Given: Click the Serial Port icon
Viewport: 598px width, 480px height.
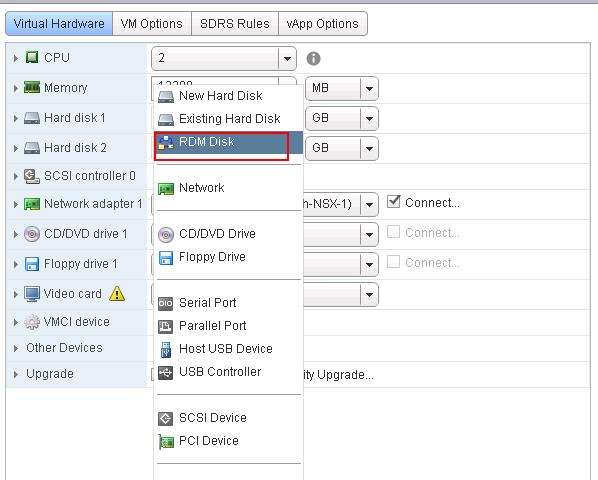Looking at the screenshot, I should tap(166, 303).
